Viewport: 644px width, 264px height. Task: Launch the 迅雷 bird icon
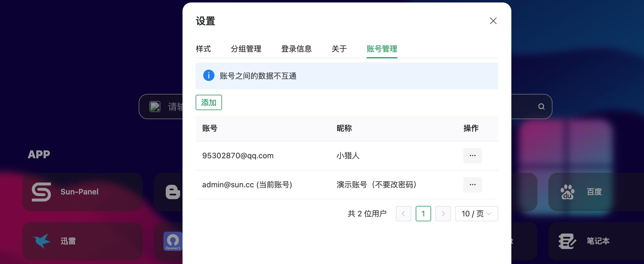(x=41, y=241)
